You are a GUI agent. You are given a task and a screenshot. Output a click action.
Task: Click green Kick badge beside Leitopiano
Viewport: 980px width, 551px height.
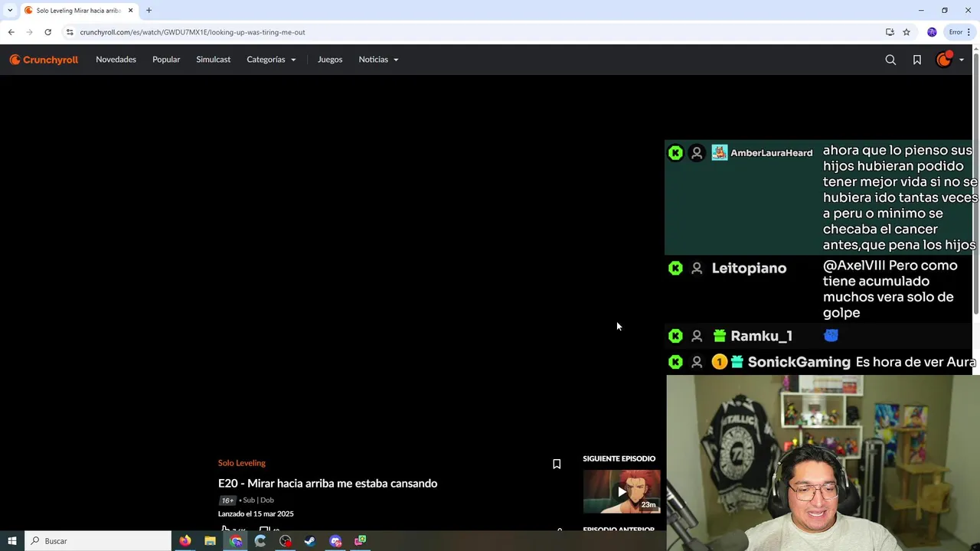[675, 269]
